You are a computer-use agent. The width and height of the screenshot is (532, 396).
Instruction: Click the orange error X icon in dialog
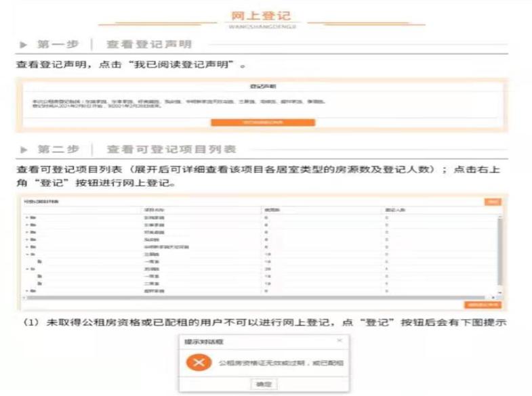[x=199, y=362]
